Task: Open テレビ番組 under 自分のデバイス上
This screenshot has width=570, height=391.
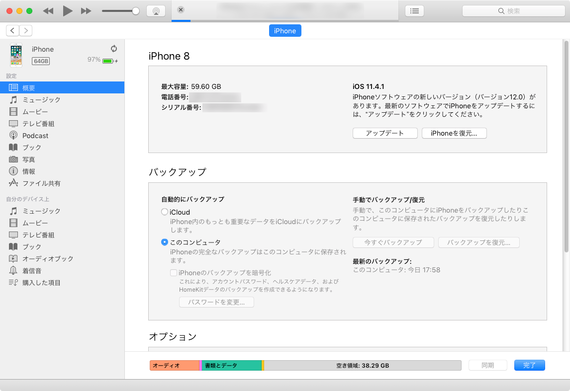Action: point(62,235)
